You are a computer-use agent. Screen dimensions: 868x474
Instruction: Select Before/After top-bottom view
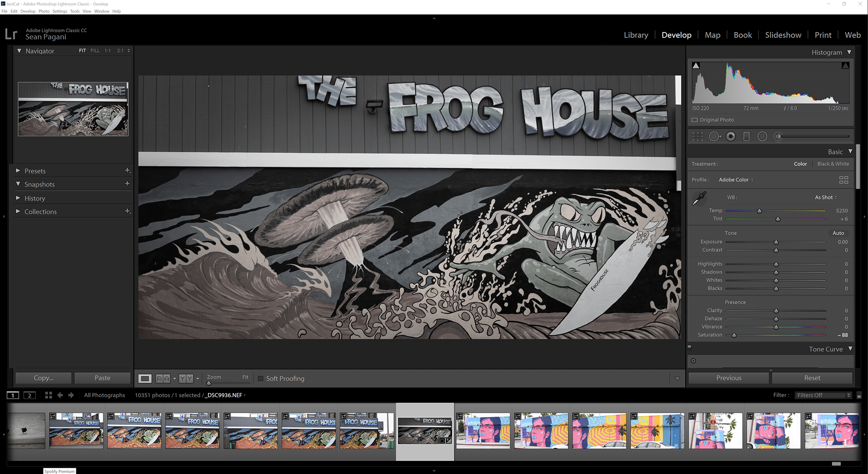(x=186, y=379)
